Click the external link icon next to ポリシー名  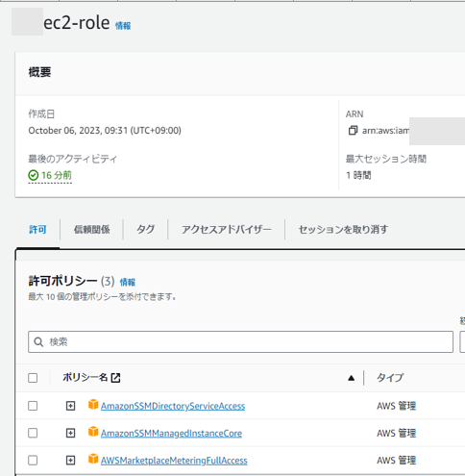point(115,378)
